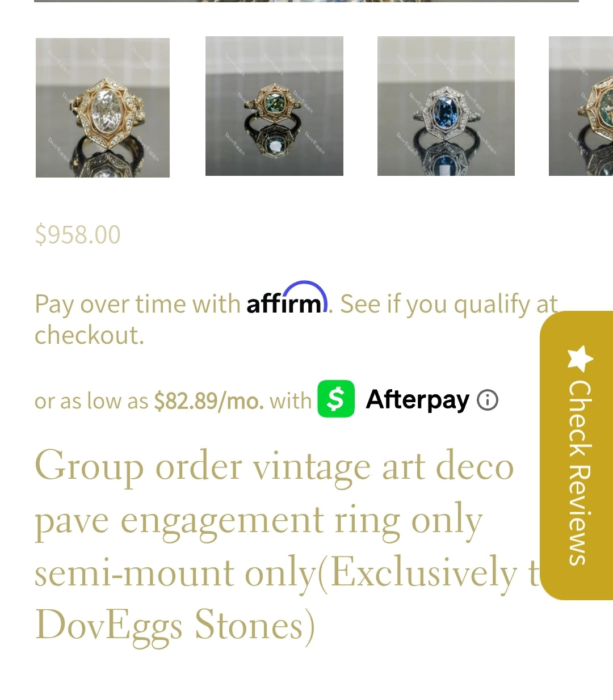Click the $958.00 price
The image size is (613, 700).
point(78,234)
